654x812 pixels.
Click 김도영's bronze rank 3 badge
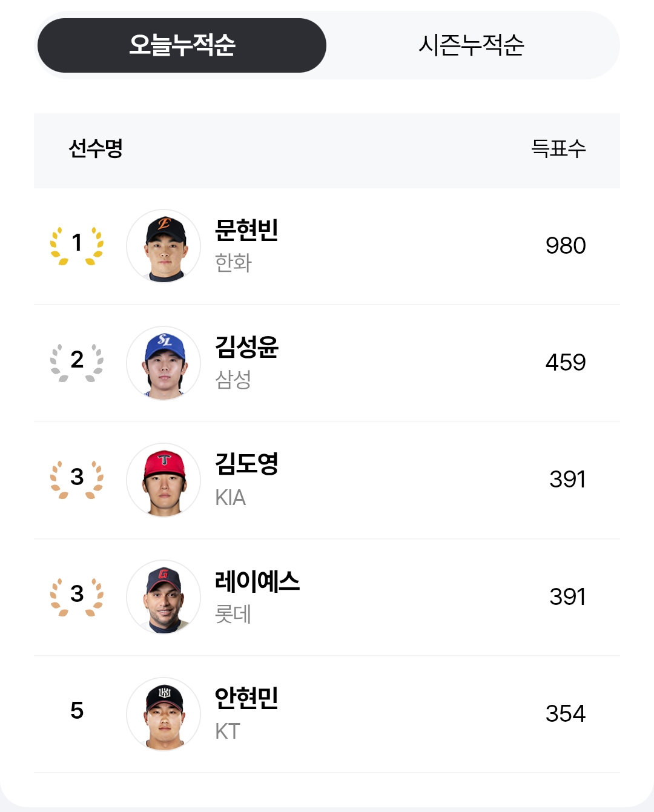[x=76, y=479]
